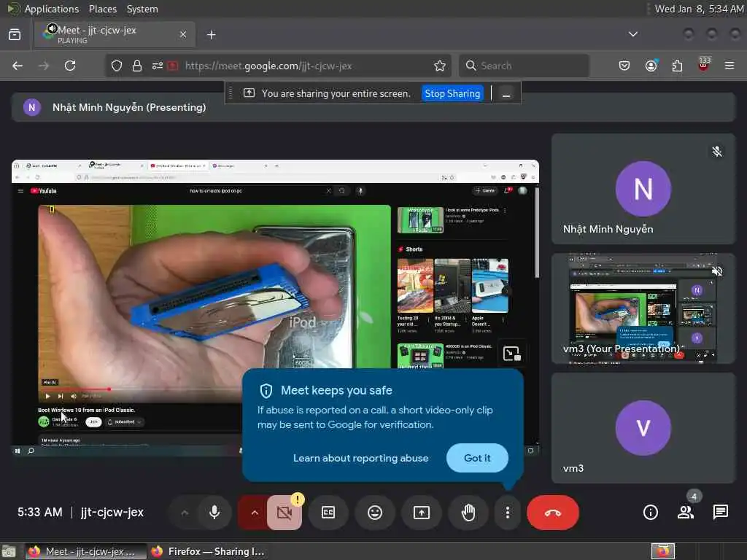Click the picture-in-picture icon on shared screen
Viewport: 747px width, 560px height.
tap(511, 354)
